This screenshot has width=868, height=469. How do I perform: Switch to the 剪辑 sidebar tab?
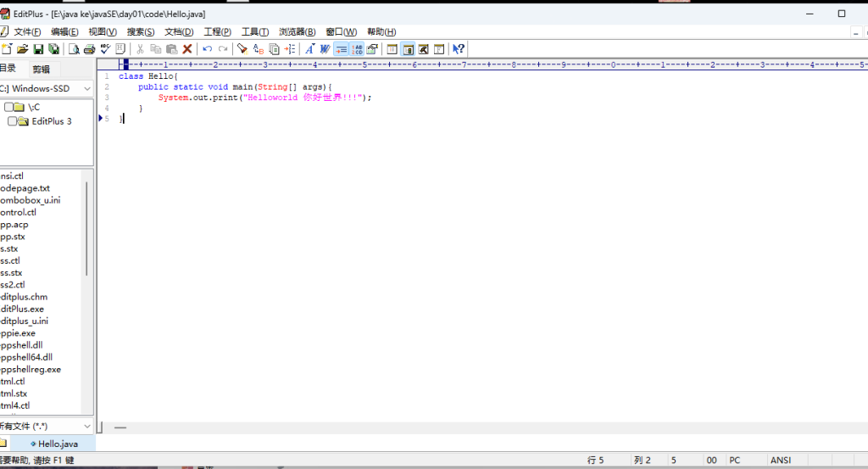(41, 70)
